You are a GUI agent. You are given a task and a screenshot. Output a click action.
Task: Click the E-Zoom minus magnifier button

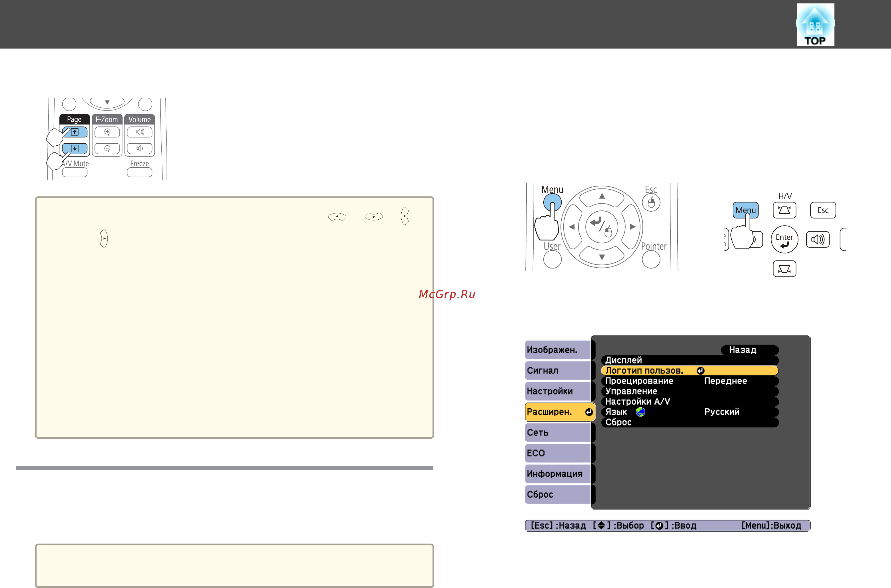[107, 148]
